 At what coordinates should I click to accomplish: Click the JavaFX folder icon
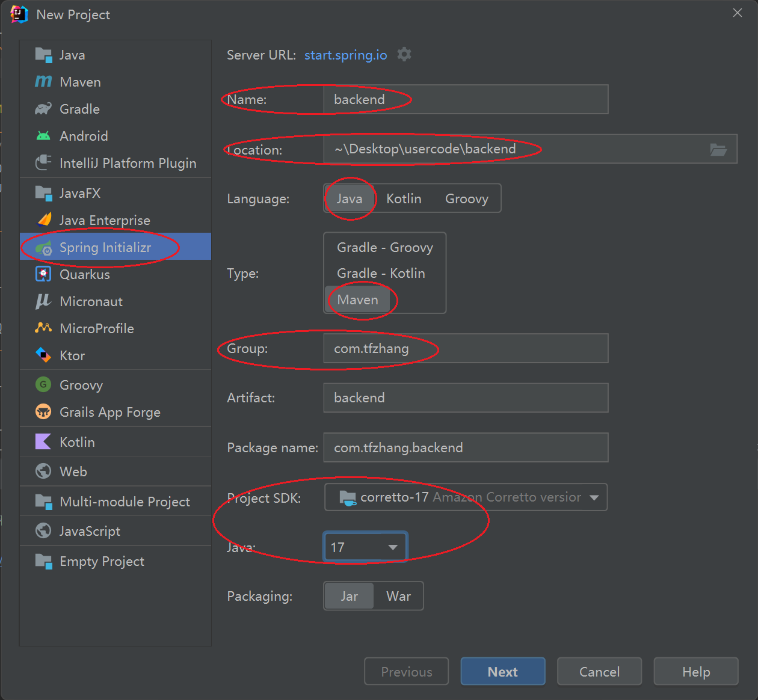tap(43, 193)
